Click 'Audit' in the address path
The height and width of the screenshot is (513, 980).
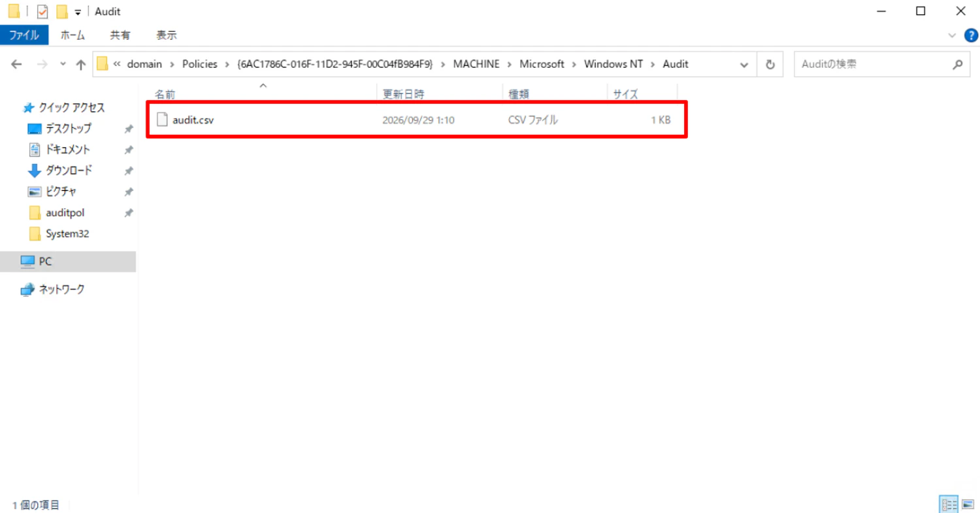pyautogui.click(x=676, y=64)
